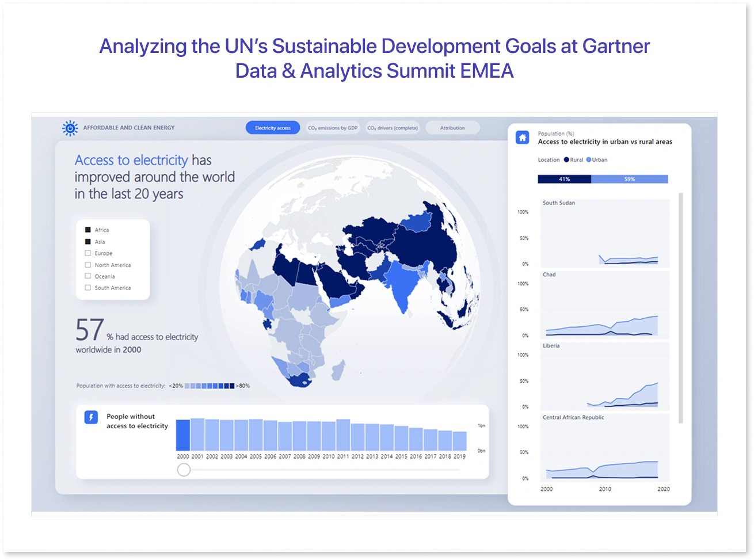
Task: Click the 'Access to electricity in urban vs rural areas' title
Action: click(605, 142)
